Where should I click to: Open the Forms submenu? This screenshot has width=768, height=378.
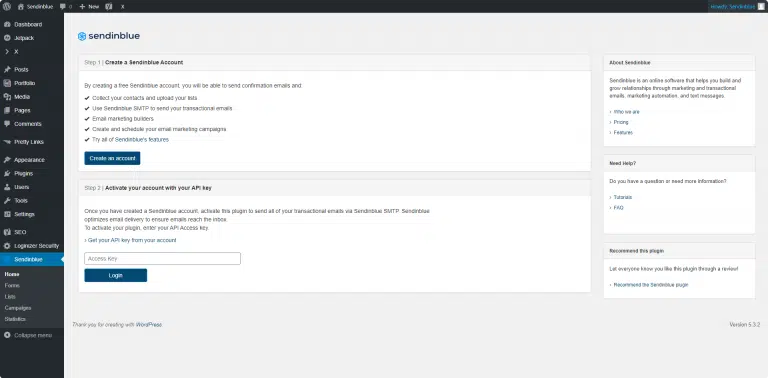pos(12,285)
